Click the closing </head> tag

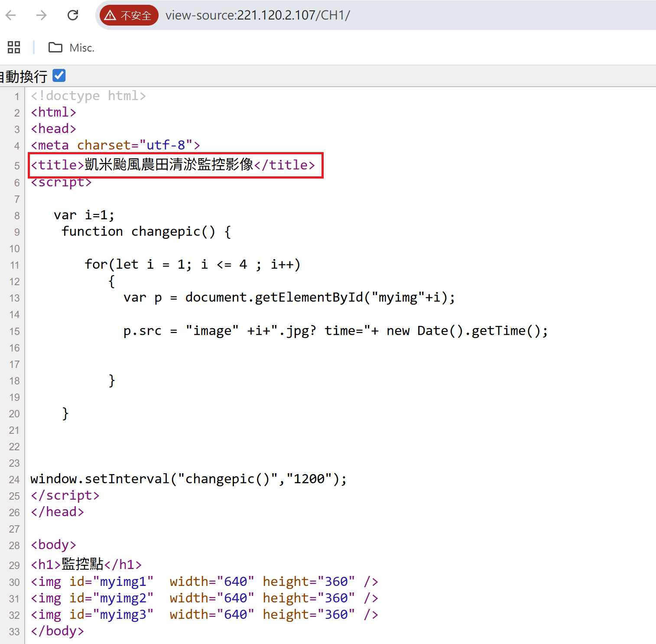click(x=57, y=512)
